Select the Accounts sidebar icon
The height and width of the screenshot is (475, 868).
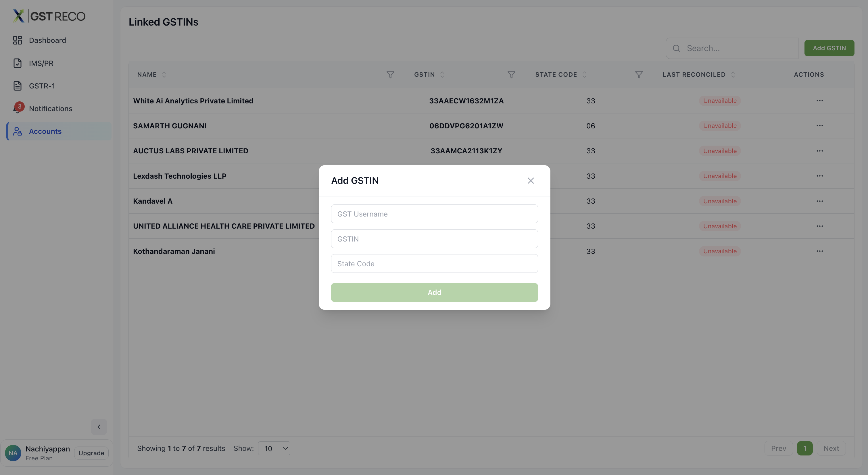click(x=18, y=131)
